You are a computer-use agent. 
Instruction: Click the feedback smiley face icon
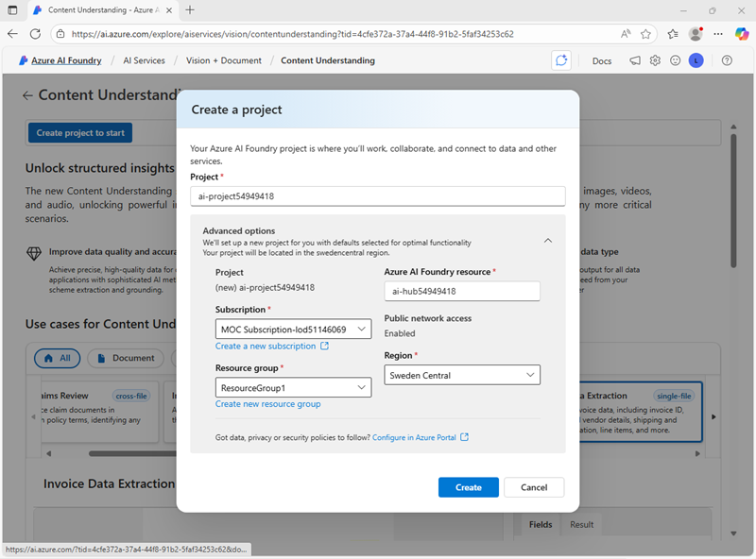pyautogui.click(x=675, y=60)
